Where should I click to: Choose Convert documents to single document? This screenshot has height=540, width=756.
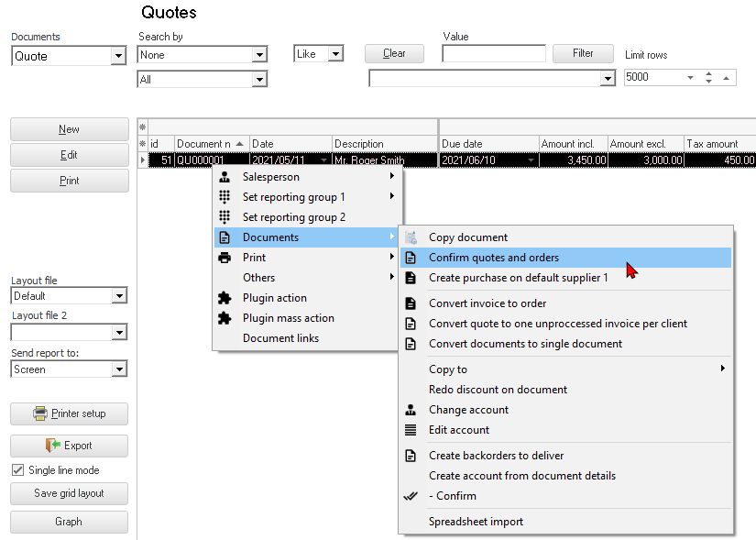tap(525, 344)
